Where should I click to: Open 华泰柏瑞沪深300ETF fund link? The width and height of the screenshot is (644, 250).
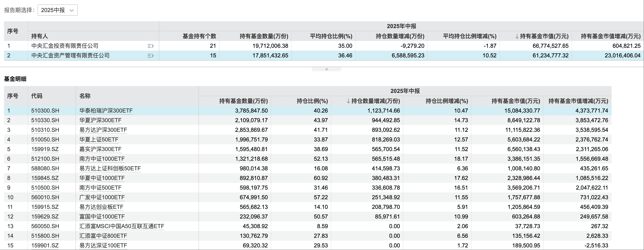[x=106, y=111]
